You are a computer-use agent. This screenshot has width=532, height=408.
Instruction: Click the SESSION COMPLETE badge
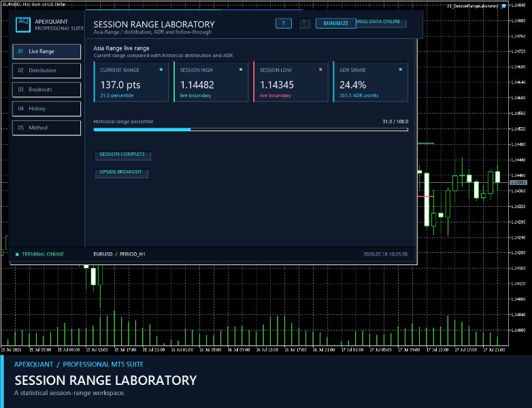coord(122,154)
